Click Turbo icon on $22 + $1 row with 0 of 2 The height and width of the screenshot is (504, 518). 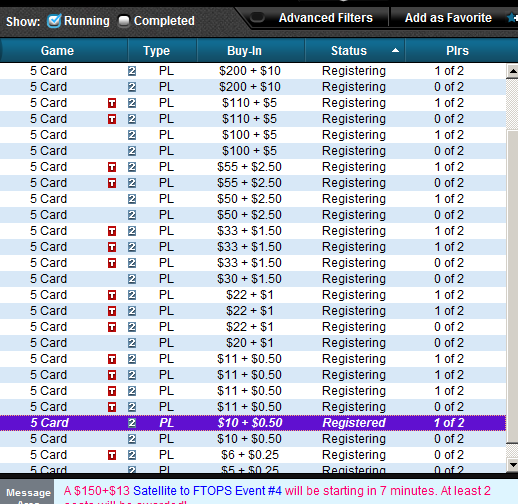click(x=112, y=327)
